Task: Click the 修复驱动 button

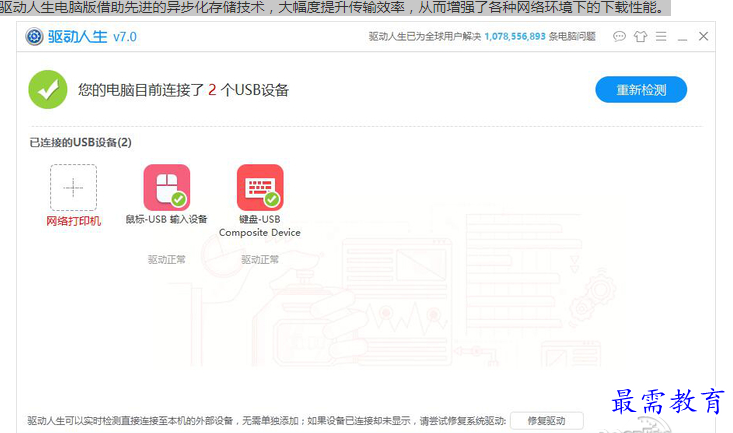Action: point(546,421)
